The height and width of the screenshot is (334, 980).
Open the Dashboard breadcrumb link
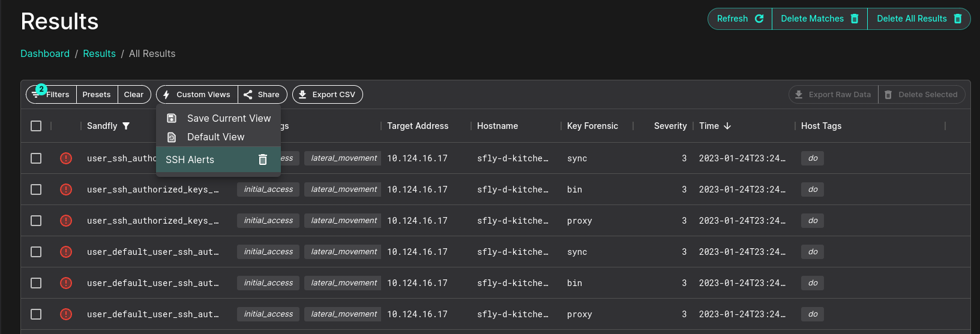coord(45,53)
